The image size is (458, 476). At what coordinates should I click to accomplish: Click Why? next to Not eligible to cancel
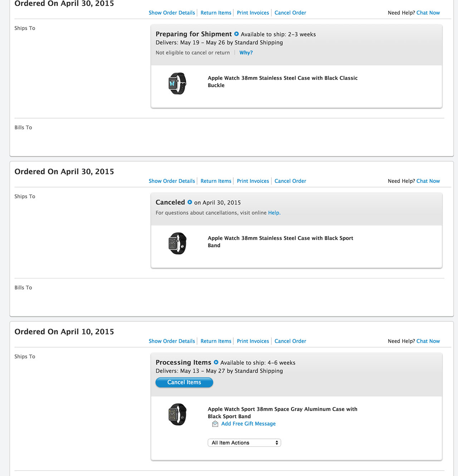pyautogui.click(x=246, y=53)
